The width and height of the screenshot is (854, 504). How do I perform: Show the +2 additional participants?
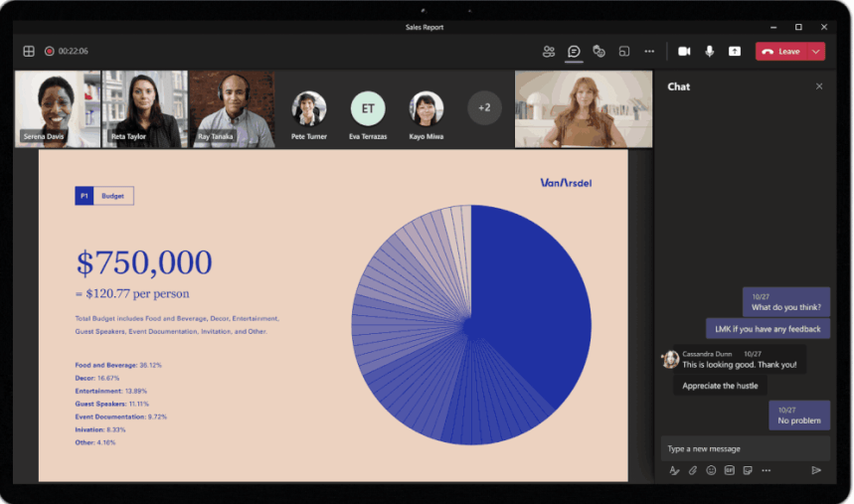(484, 107)
